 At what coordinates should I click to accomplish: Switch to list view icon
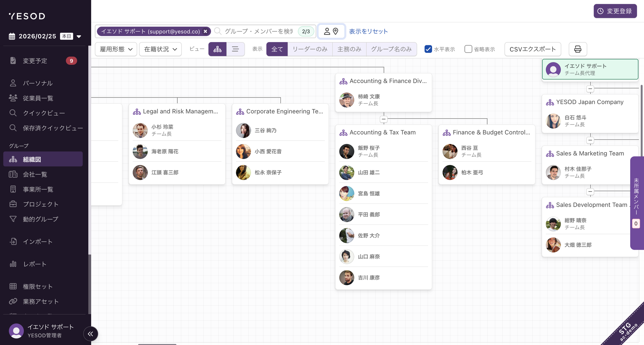[x=235, y=49]
